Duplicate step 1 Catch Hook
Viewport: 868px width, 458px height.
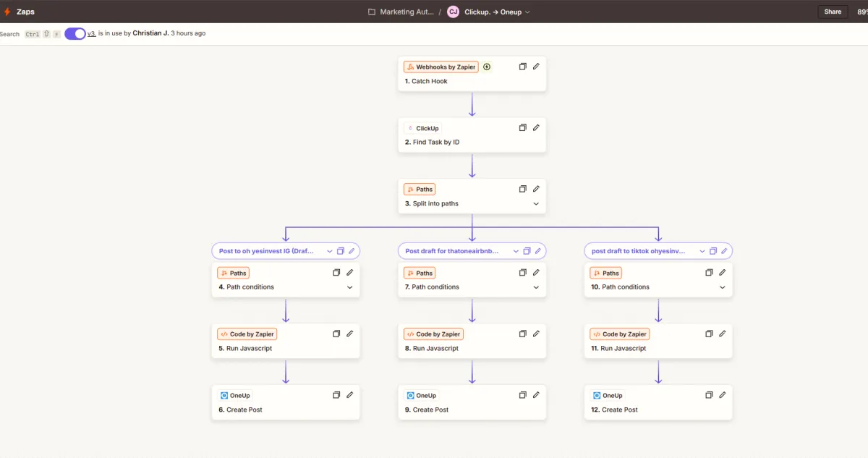coord(523,67)
